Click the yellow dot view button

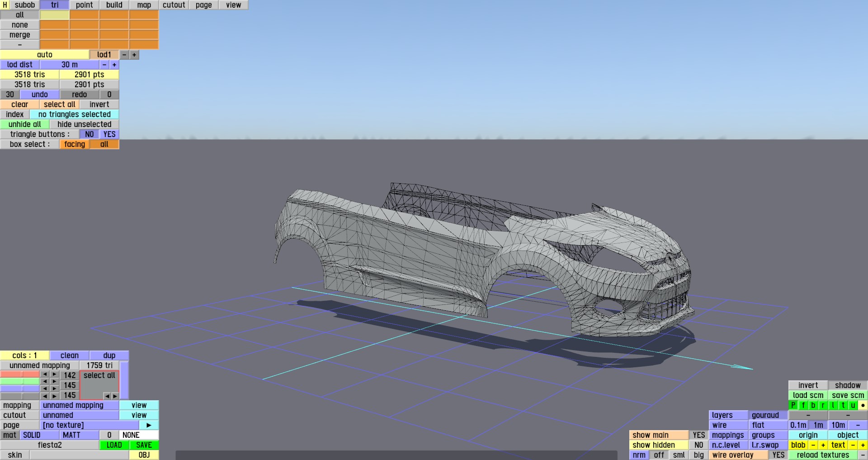coord(863,405)
